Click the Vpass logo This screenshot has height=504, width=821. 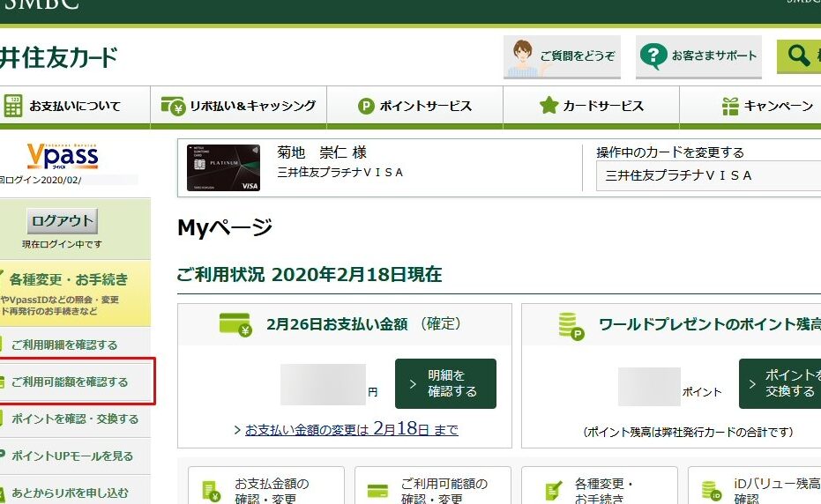(62, 156)
